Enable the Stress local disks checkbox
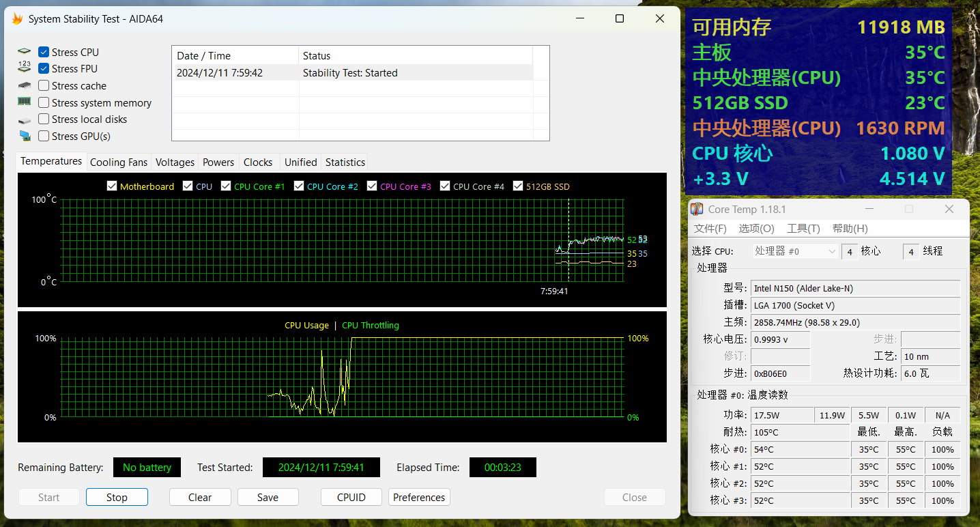 (44, 119)
